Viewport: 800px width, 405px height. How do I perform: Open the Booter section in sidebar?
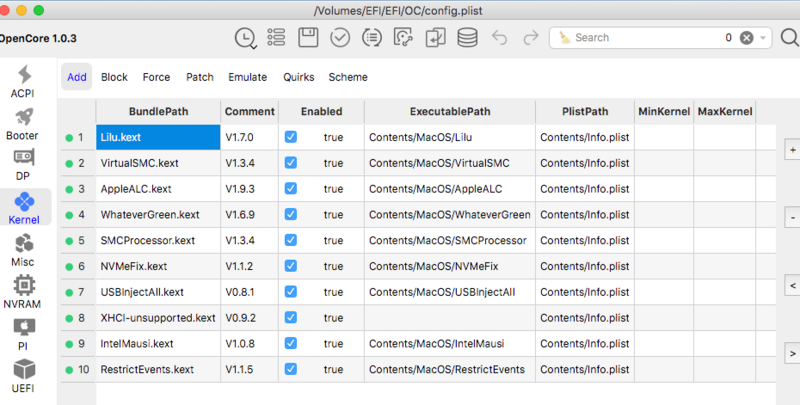point(23,123)
